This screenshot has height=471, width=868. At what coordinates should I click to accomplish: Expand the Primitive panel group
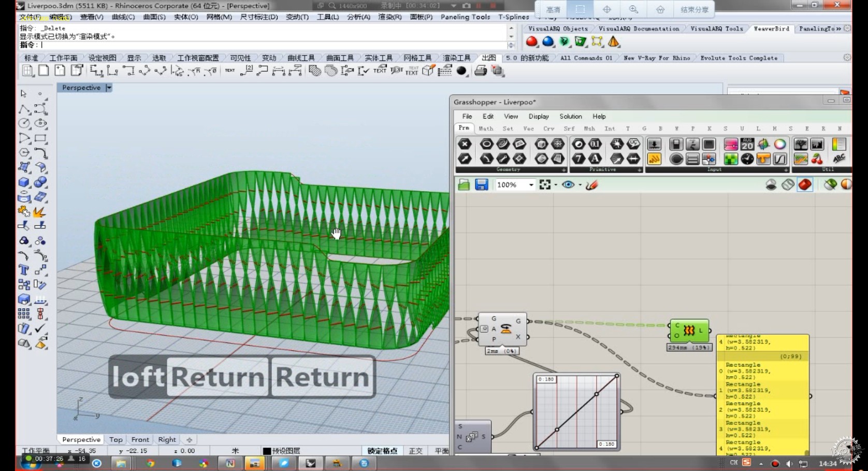(640, 170)
